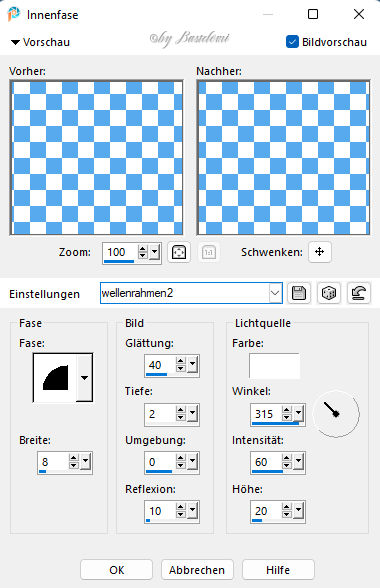The image size is (380, 588).
Task: Confirm with the OK button
Action: click(x=117, y=570)
